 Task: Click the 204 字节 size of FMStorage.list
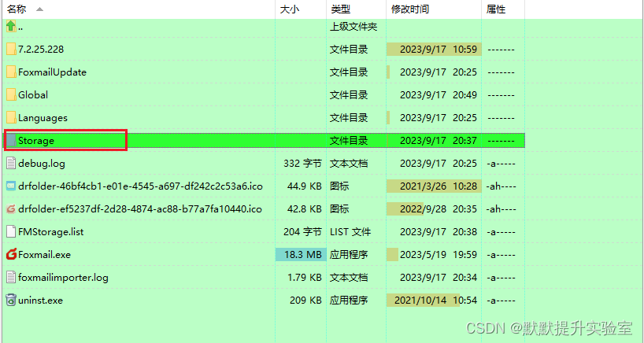[x=302, y=232]
